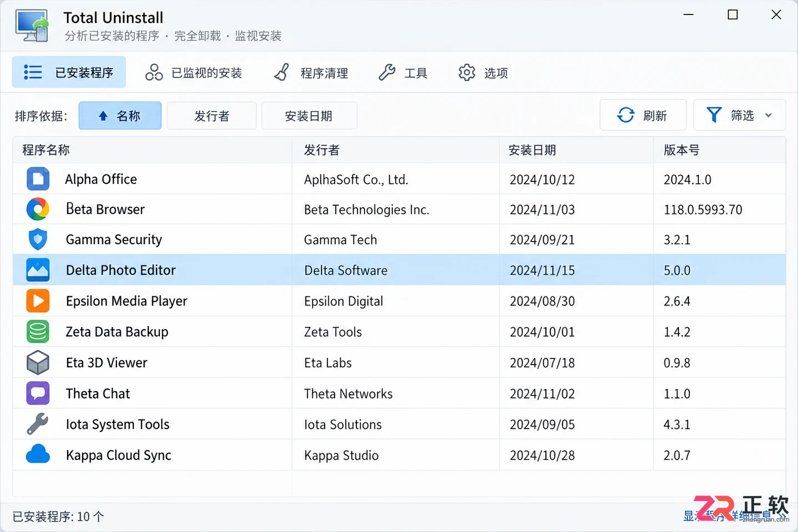Viewport: 798px width, 532px height.
Task: Click the list icon on 已安装程序 tab
Action: (x=33, y=72)
